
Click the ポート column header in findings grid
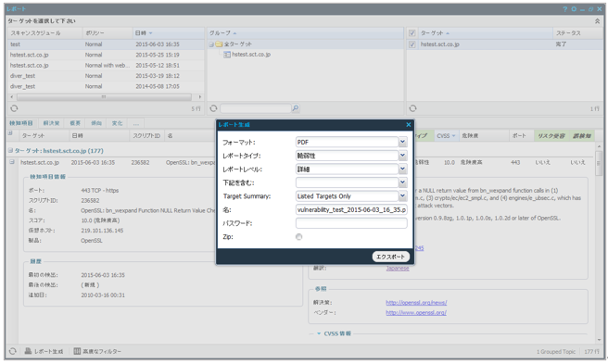(521, 135)
